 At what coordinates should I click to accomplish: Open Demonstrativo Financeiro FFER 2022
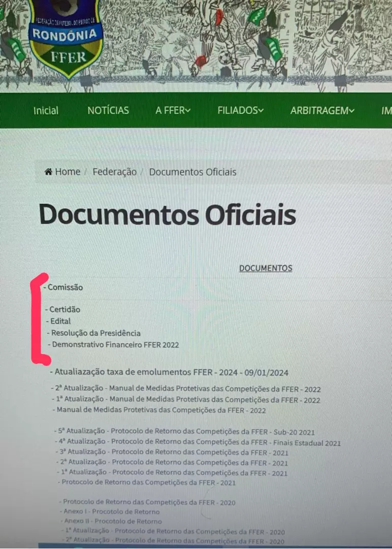[x=115, y=345]
